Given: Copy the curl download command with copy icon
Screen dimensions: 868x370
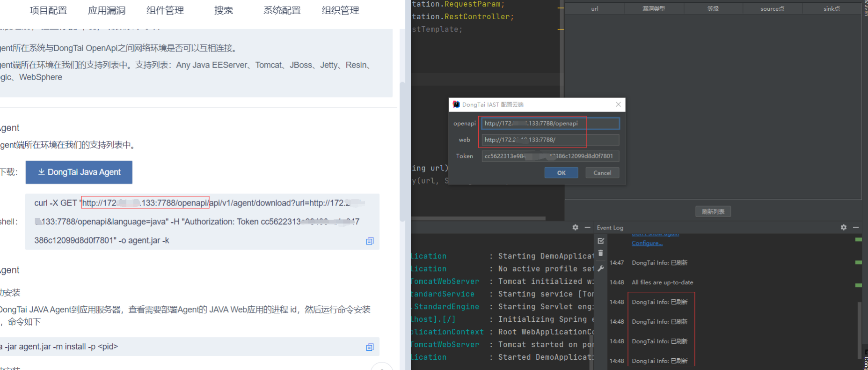Looking at the screenshot, I should (370, 241).
